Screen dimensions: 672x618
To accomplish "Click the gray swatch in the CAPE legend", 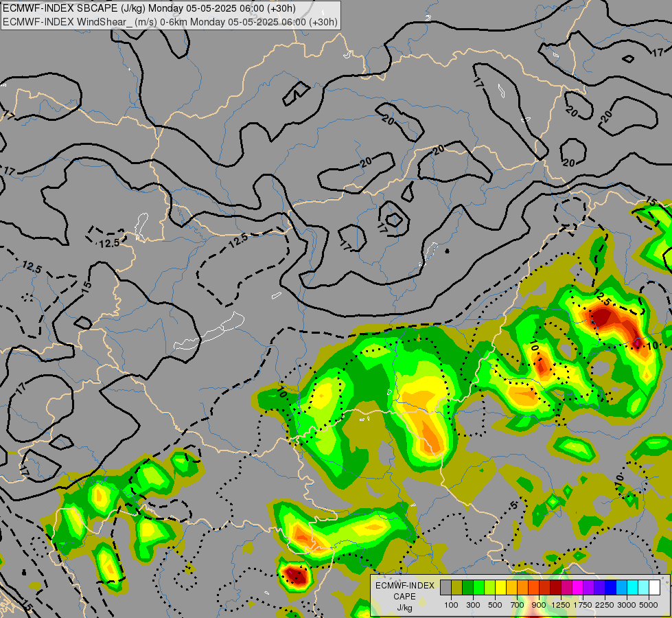I will pos(445,587).
